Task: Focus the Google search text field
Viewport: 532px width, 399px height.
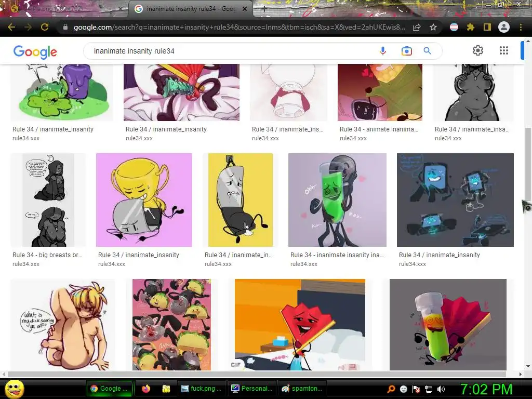Action: point(231,51)
